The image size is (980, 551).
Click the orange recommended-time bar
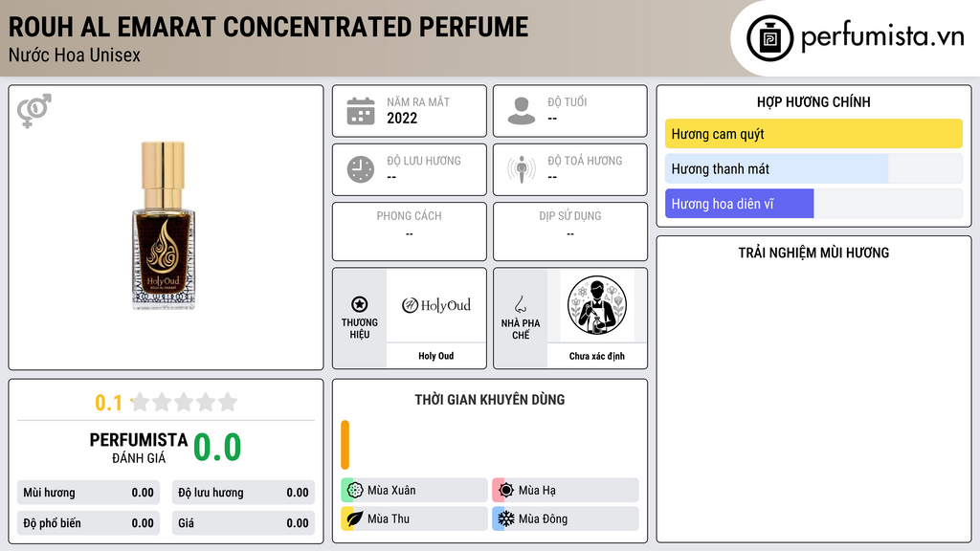tap(345, 445)
